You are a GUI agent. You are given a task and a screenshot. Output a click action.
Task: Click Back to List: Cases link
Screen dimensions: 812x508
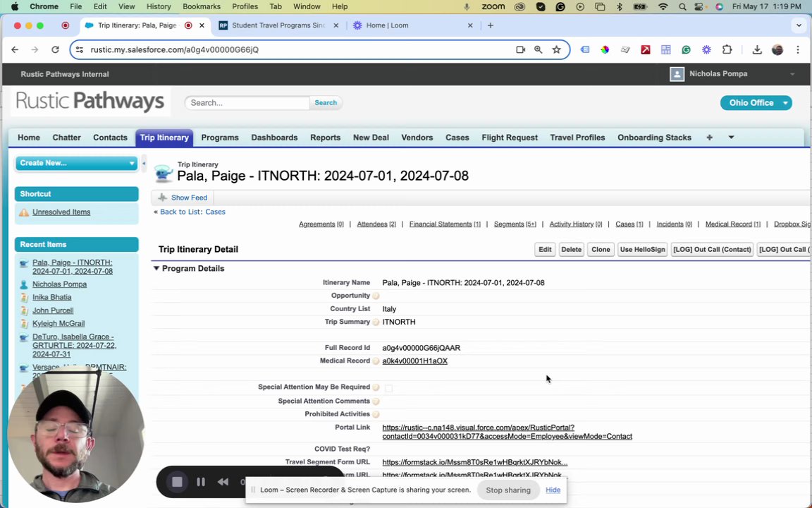pyautogui.click(x=192, y=212)
